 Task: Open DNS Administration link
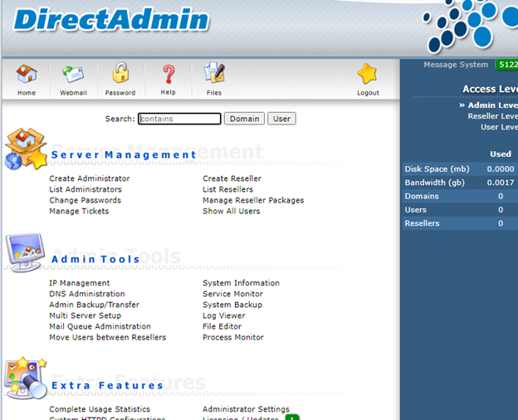pyautogui.click(x=87, y=294)
